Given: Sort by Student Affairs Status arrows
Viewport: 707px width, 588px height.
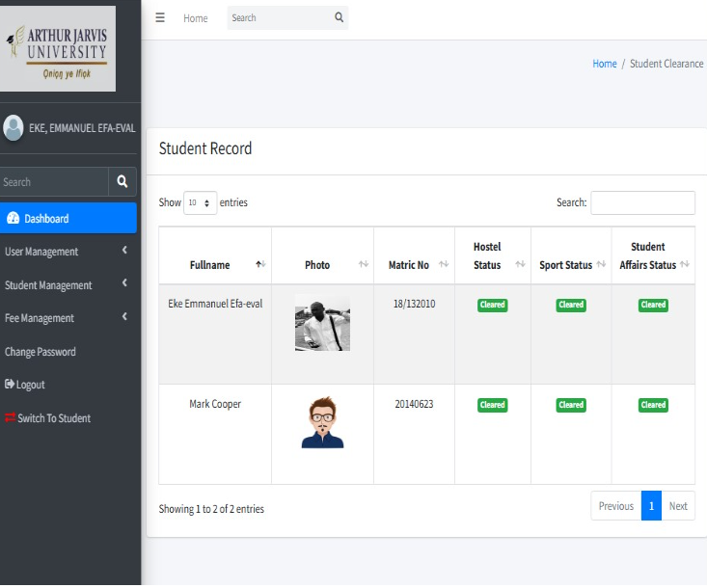Looking at the screenshot, I should [x=685, y=264].
